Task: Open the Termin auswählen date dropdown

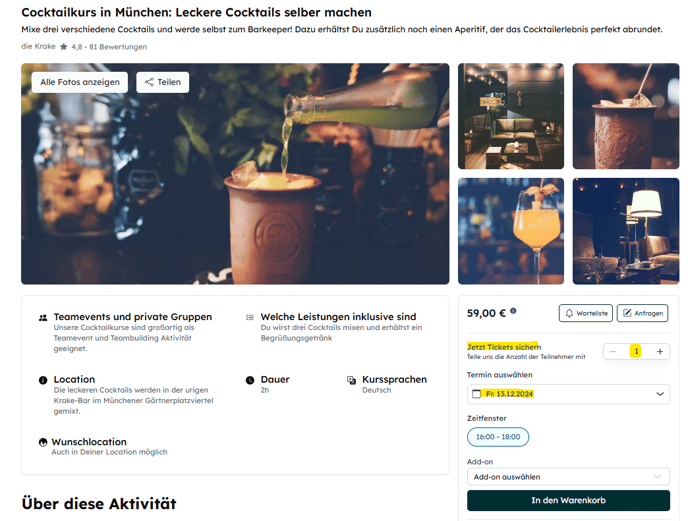Action: tap(568, 394)
